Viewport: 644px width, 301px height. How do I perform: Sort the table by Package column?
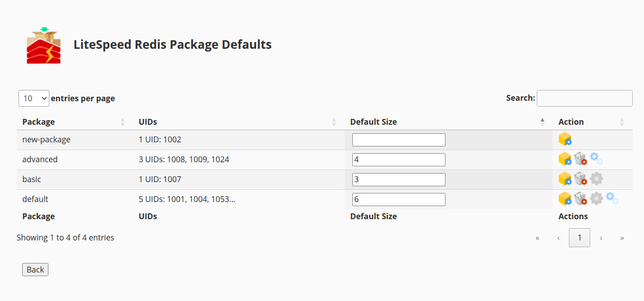tap(38, 122)
